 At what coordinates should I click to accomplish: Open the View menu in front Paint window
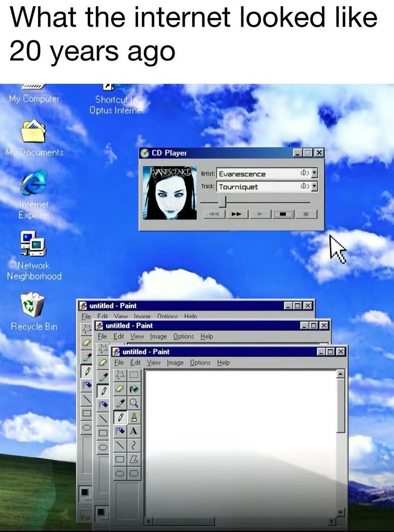(154, 363)
